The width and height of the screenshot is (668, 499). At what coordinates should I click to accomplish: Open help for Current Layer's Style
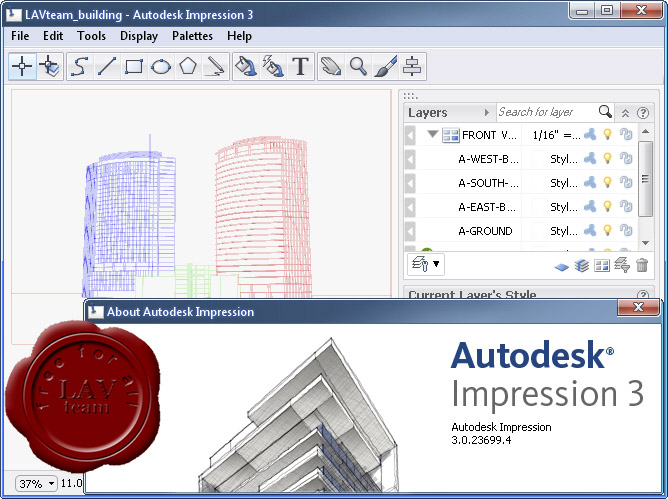pyautogui.click(x=643, y=295)
